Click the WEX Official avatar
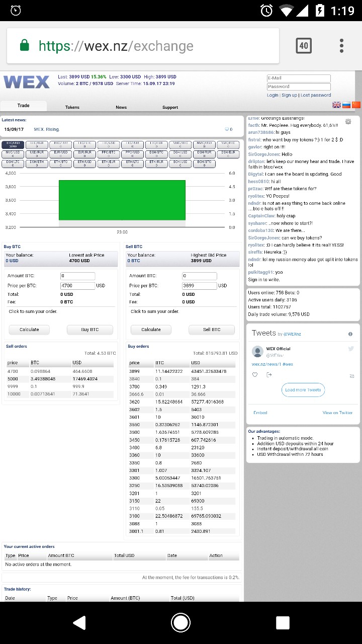362x644 pixels. pyautogui.click(x=257, y=351)
